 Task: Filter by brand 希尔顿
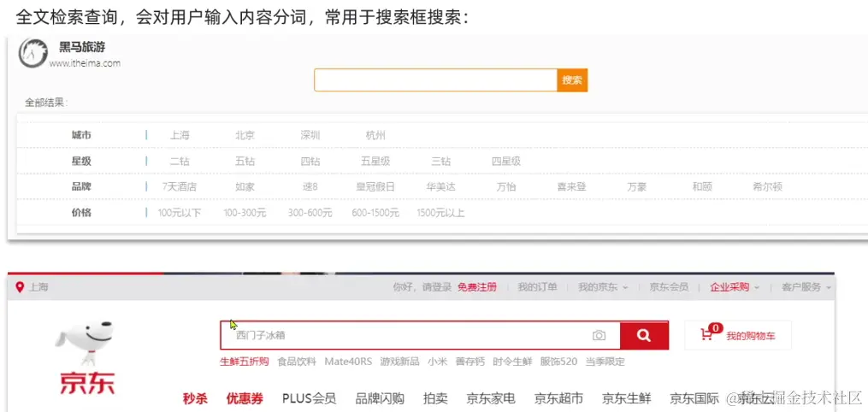[x=767, y=187]
